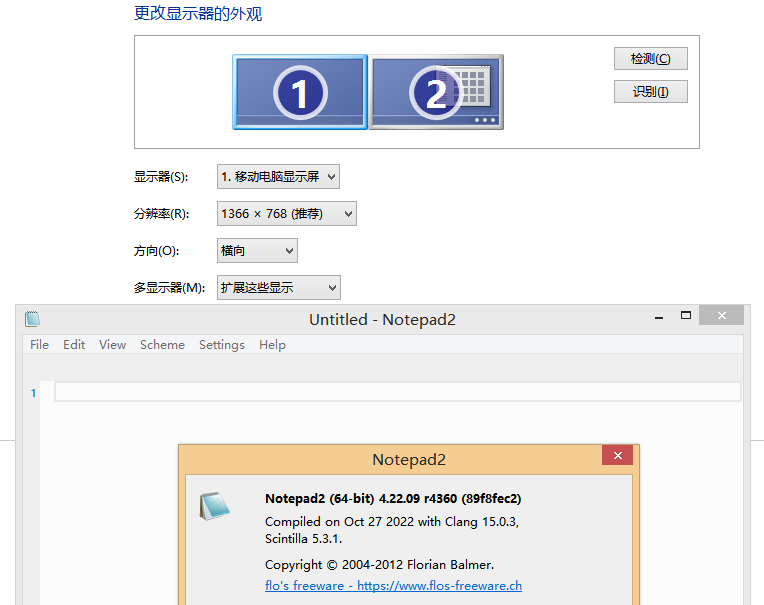Open the 分辨率(R) resolution dropdown

coord(286,213)
